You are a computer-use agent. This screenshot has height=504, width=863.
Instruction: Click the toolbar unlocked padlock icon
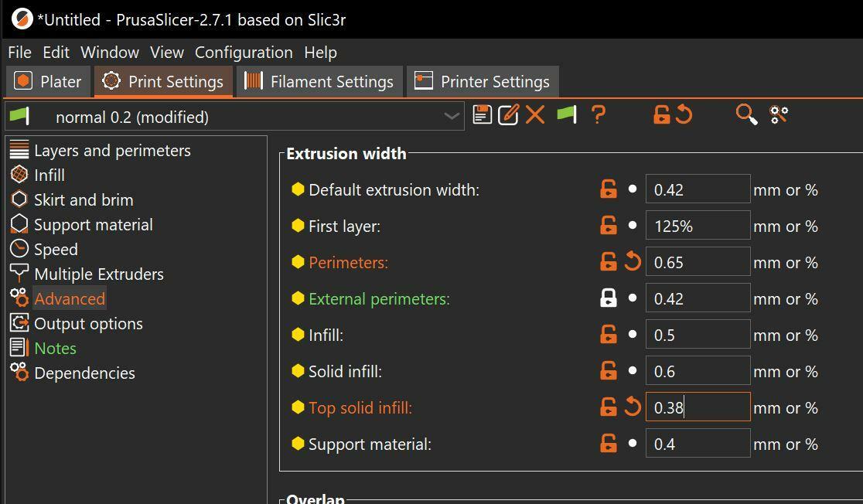pos(662,115)
